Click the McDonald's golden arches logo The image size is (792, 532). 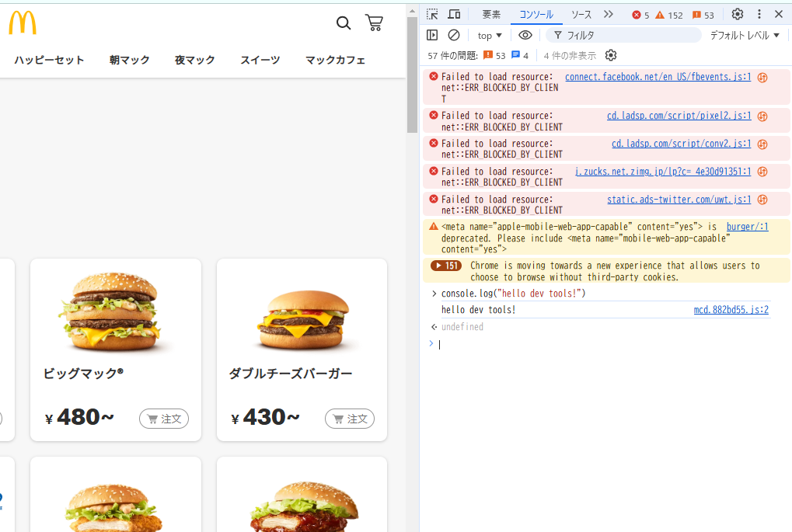point(23,23)
